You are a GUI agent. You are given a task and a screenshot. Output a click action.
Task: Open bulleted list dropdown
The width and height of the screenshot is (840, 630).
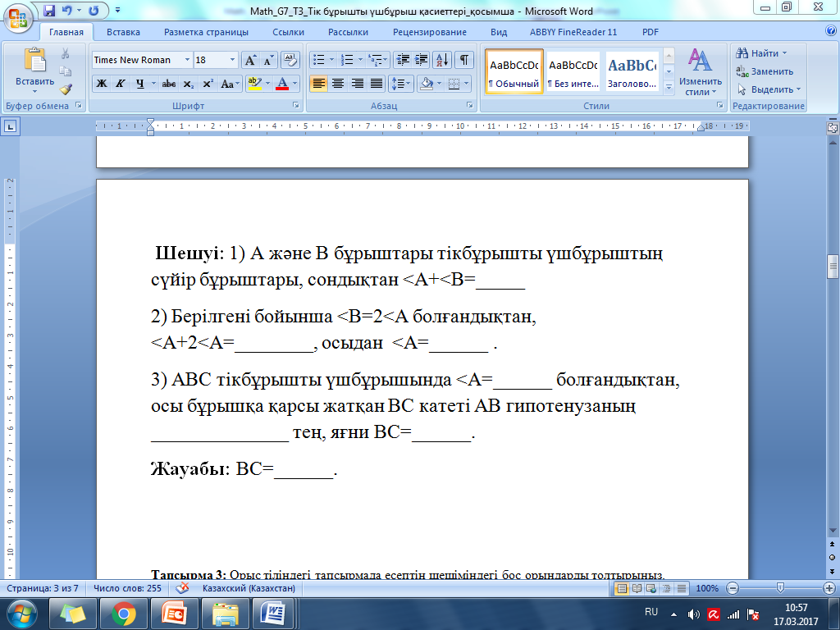click(x=331, y=60)
